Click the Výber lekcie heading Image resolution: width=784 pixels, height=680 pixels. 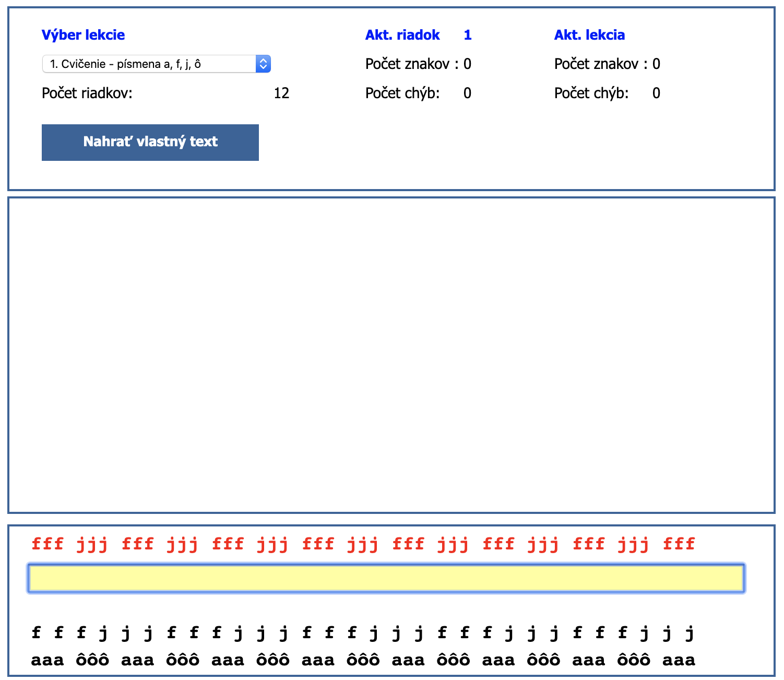(x=84, y=35)
